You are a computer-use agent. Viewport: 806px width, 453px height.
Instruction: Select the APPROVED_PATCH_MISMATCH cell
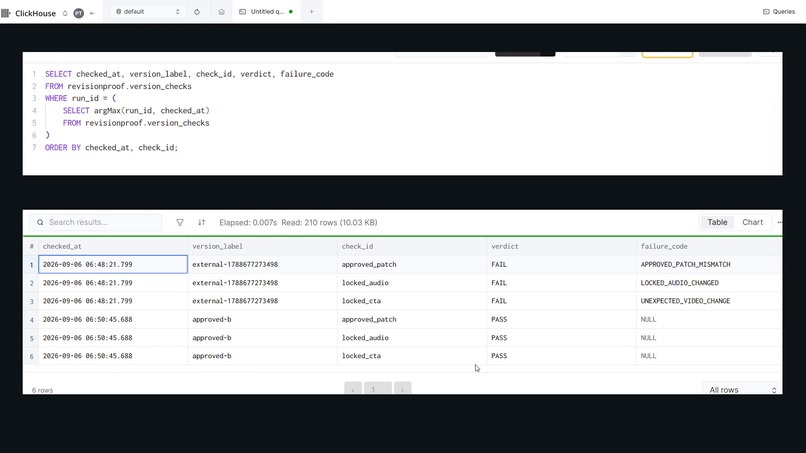(x=709, y=264)
